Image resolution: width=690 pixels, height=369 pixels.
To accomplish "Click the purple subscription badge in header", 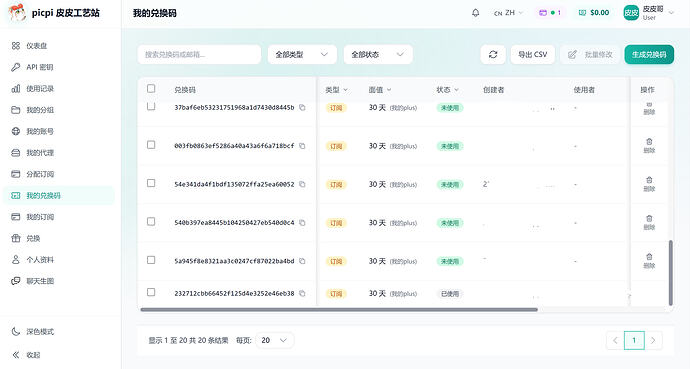I will click(x=550, y=13).
